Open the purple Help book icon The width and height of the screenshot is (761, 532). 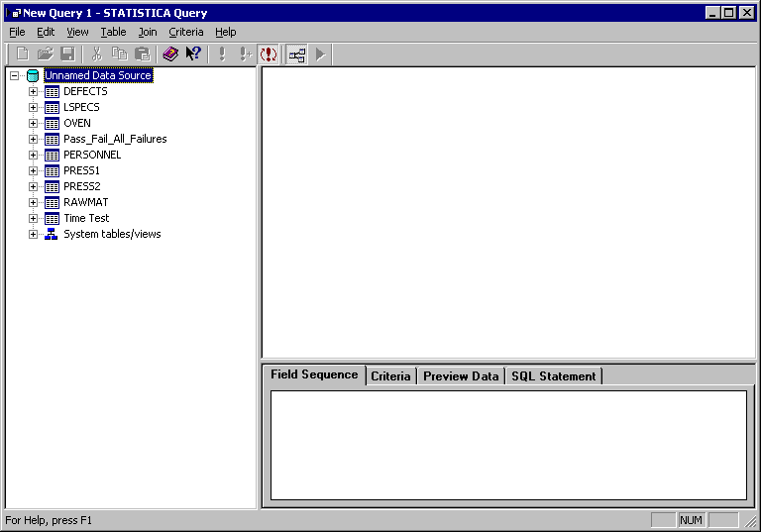pos(170,53)
